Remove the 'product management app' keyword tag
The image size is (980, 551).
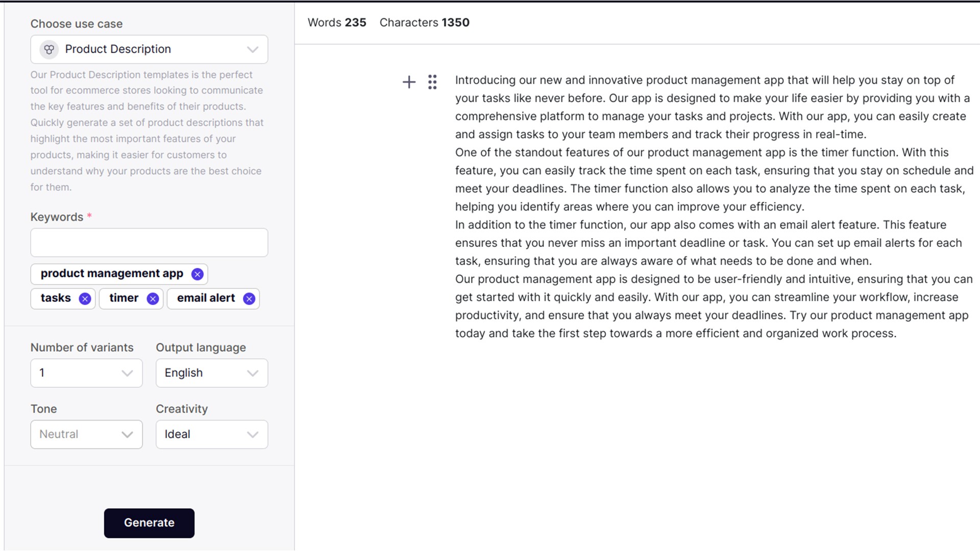tap(197, 274)
